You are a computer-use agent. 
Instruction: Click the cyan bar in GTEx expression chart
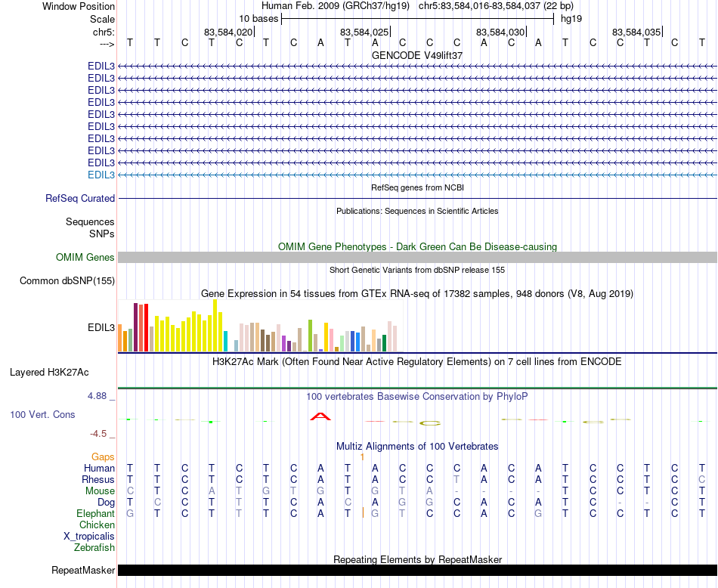pyautogui.click(x=225, y=341)
